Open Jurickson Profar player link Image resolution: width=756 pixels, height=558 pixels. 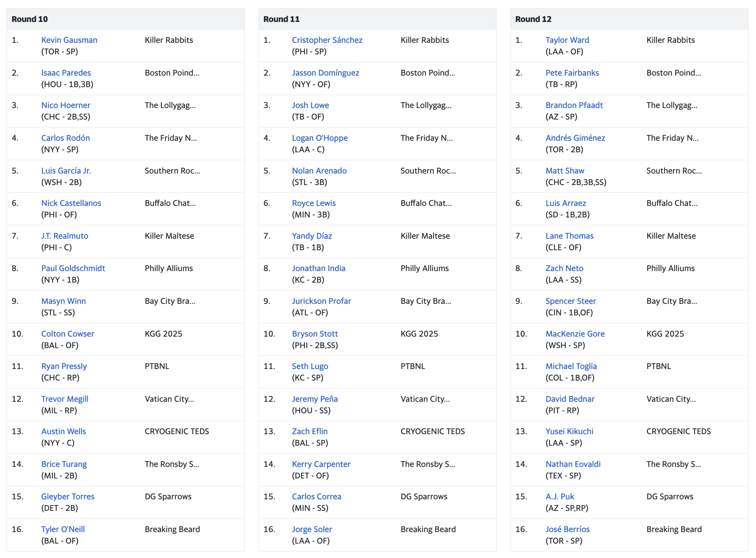(x=321, y=301)
